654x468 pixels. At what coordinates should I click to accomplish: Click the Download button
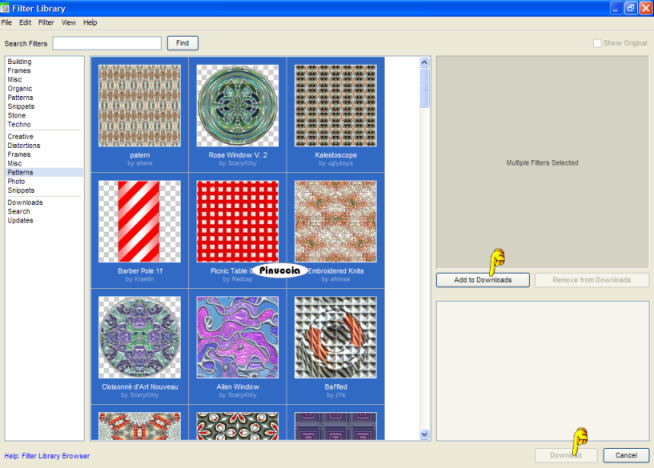click(566, 455)
